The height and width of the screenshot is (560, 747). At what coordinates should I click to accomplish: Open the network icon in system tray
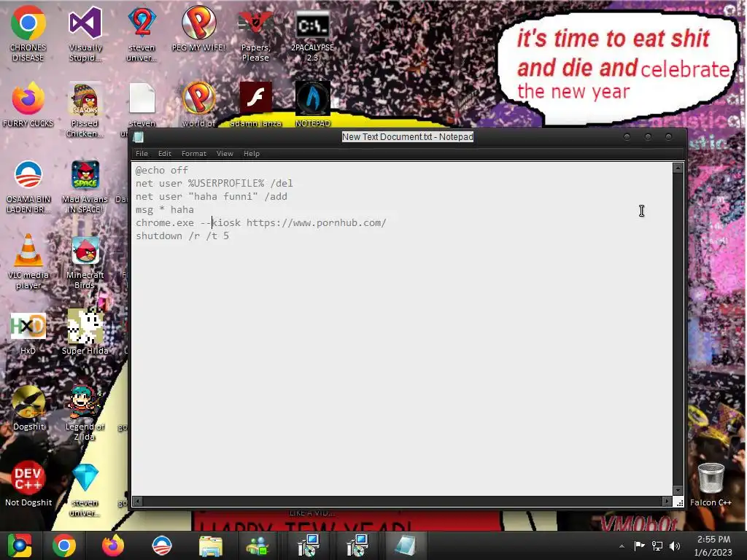(657, 546)
